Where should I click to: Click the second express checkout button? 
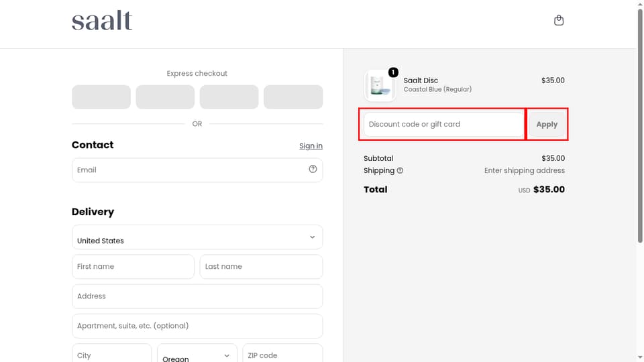165,97
